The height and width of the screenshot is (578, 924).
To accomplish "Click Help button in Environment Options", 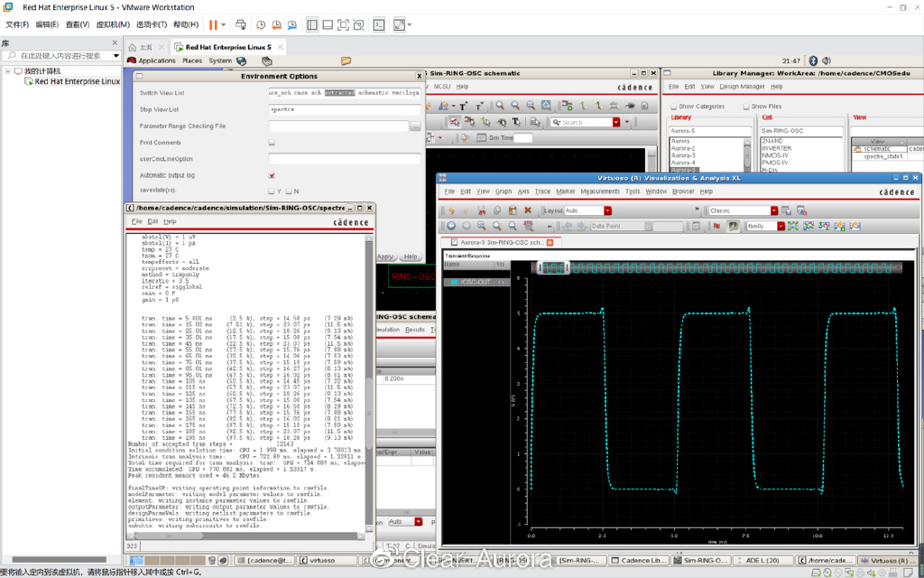I will (x=411, y=256).
